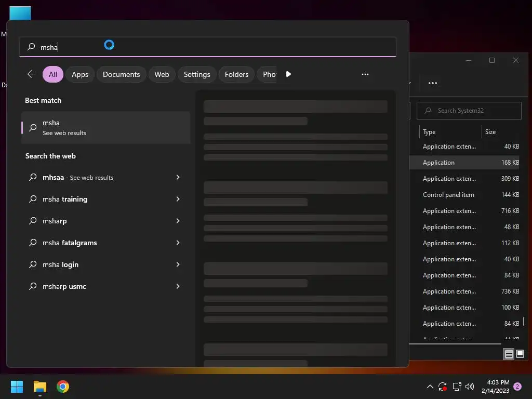Expand mhsaa web results chevron
532x399 pixels.
pos(178,177)
